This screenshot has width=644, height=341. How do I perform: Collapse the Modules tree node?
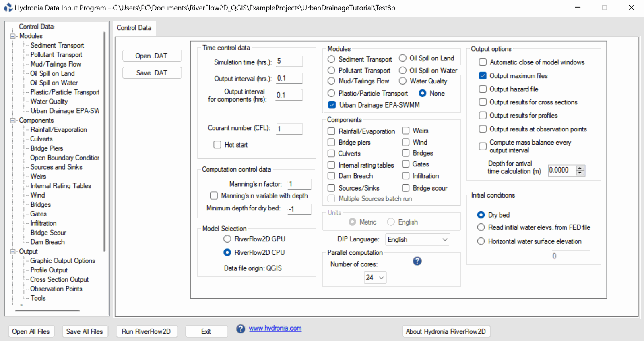click(12, 36)
